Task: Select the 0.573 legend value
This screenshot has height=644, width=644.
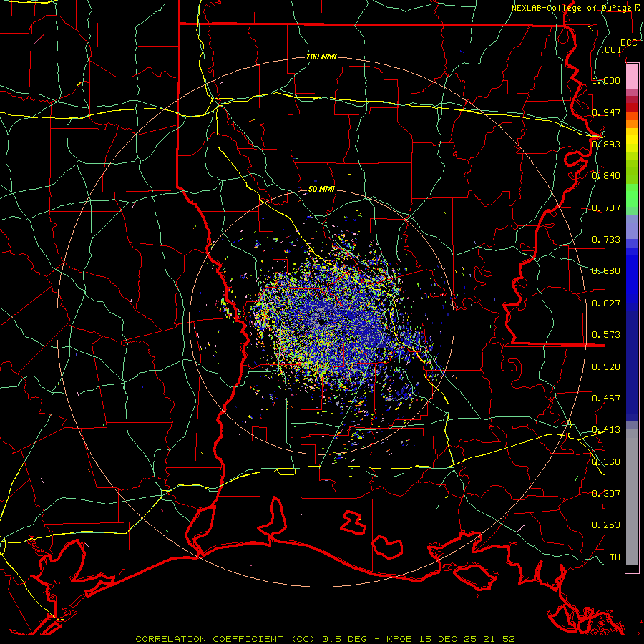Action: (606, 335)
